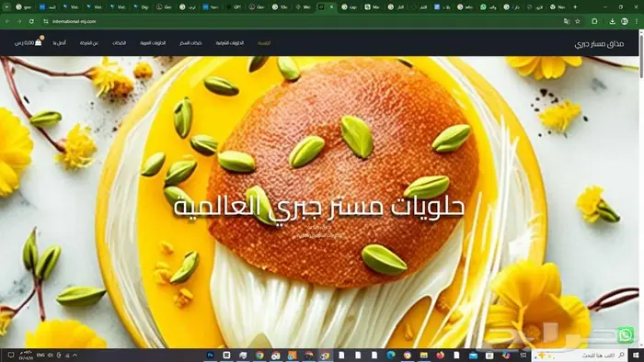This screenshot has height=362, width=644.
Task: Open Firefox from the taskbar
Action: (x=440, y=355)
